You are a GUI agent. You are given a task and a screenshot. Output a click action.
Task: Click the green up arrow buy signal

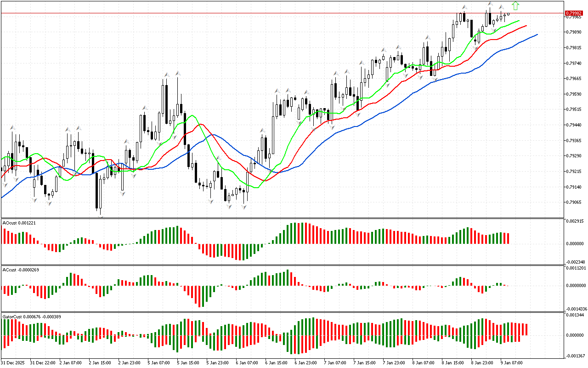click(515, 6)
